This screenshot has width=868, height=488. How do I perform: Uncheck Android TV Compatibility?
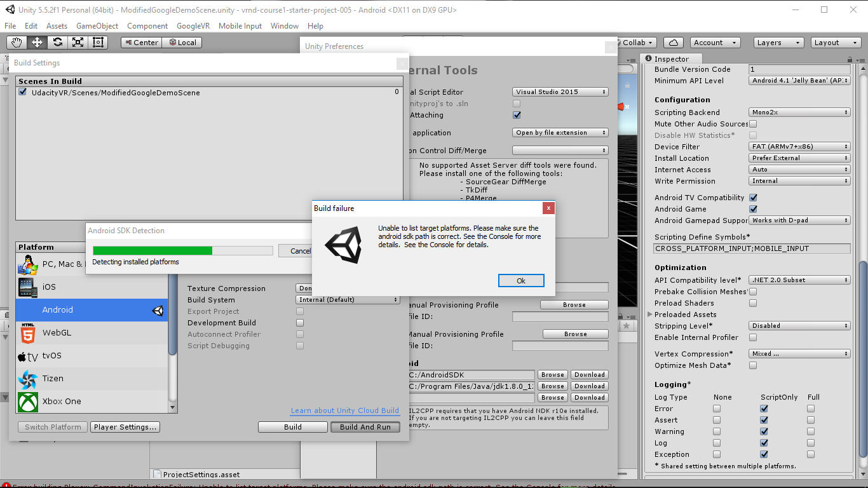pos(753,198)
